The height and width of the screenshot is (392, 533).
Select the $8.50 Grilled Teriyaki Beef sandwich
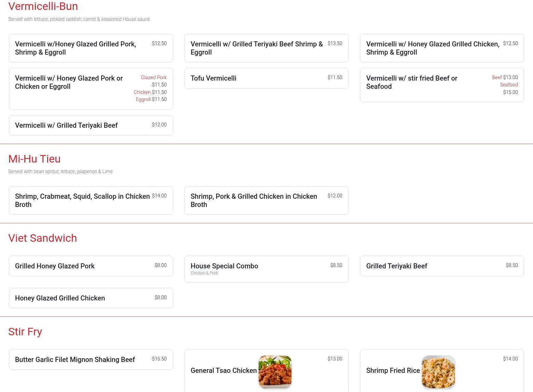[x=442, y=266]
